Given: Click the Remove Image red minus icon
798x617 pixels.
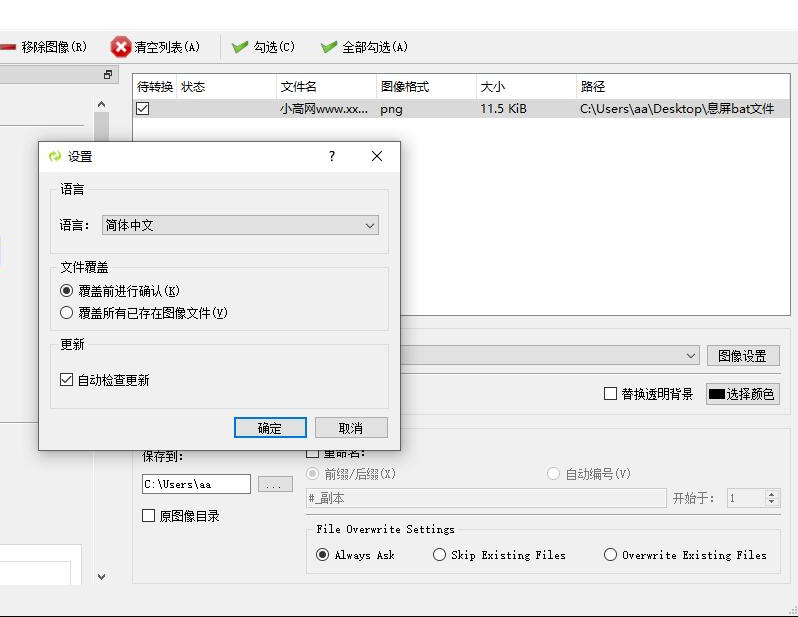Looking at the screenshot, I should click(x=8, y=47).
